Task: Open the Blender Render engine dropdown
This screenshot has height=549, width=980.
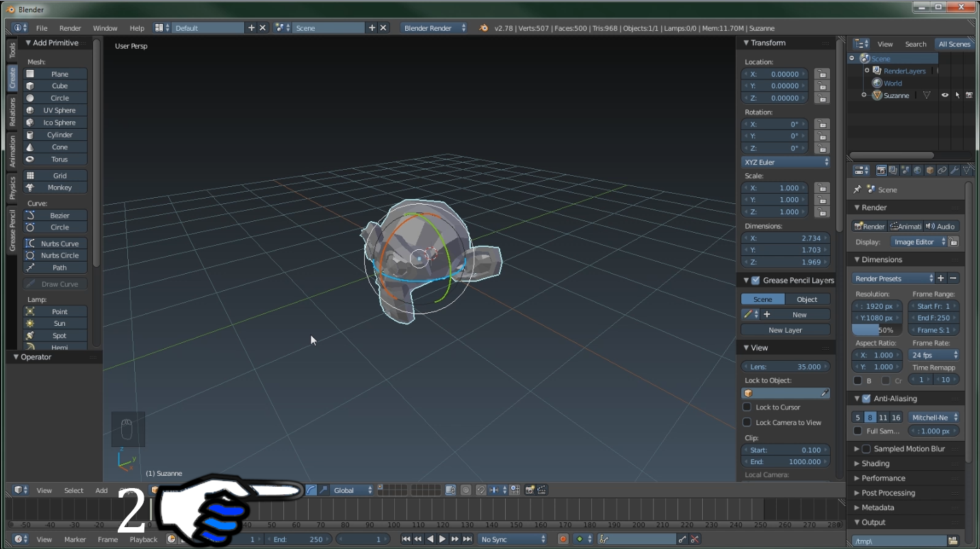Action: [x=435, y=28]
